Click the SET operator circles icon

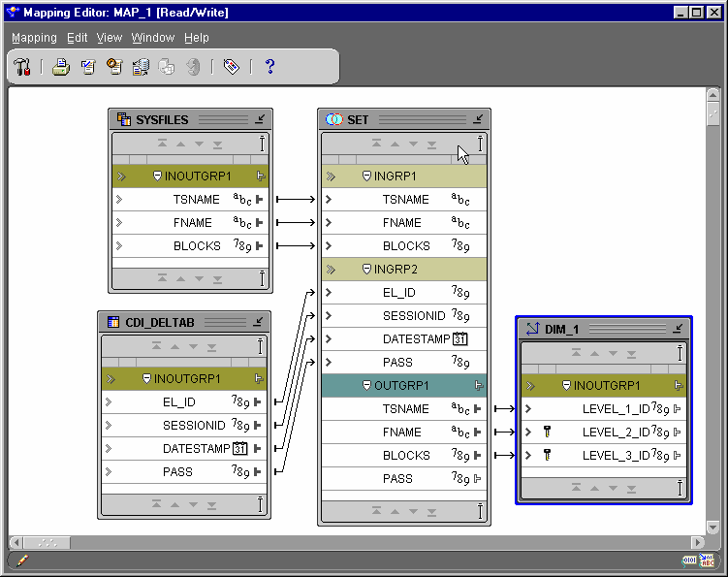tap(333, 119)
